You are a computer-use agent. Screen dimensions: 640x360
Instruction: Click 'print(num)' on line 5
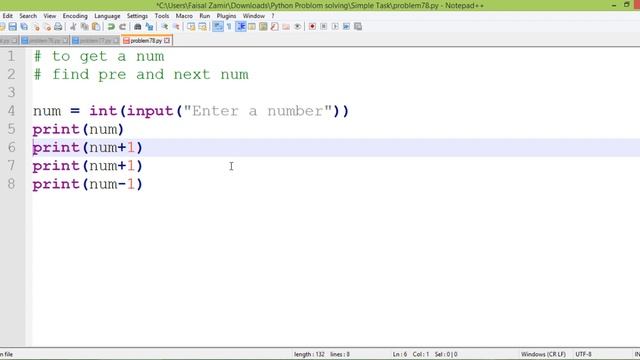click(x=78, y=129)
